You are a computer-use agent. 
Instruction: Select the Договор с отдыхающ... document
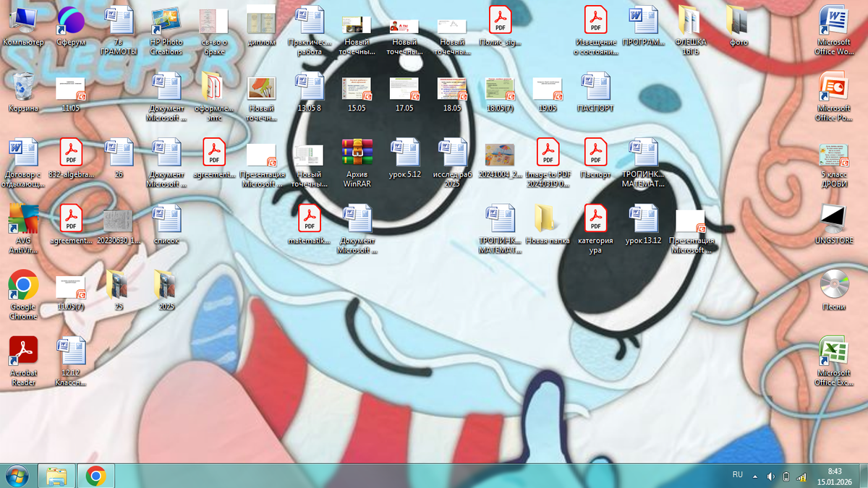tap(23, 163)
